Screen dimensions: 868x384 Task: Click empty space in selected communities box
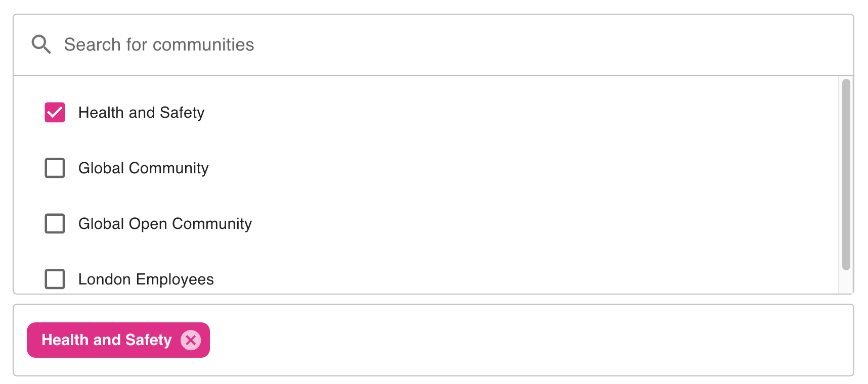506,340
